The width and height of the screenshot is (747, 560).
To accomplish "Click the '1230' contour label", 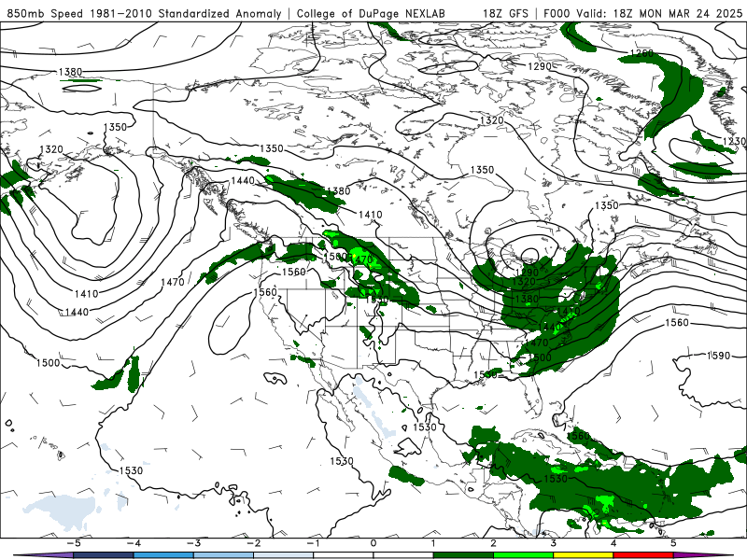I will (734, 142).
